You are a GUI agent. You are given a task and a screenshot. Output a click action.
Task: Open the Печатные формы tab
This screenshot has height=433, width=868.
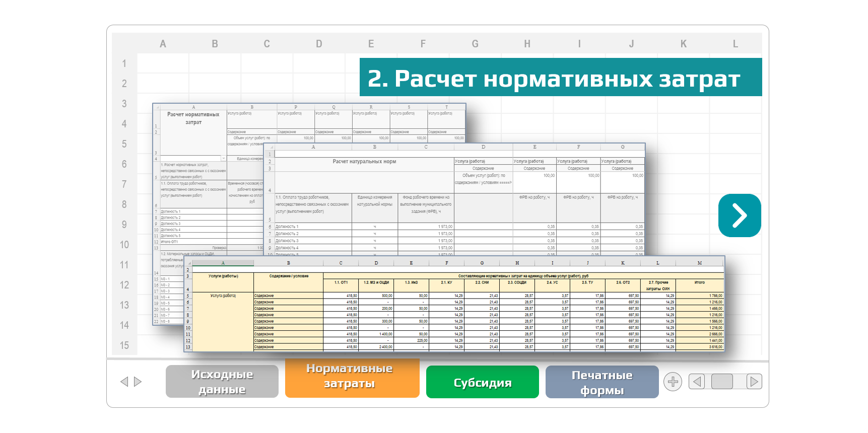coord(602,382)
